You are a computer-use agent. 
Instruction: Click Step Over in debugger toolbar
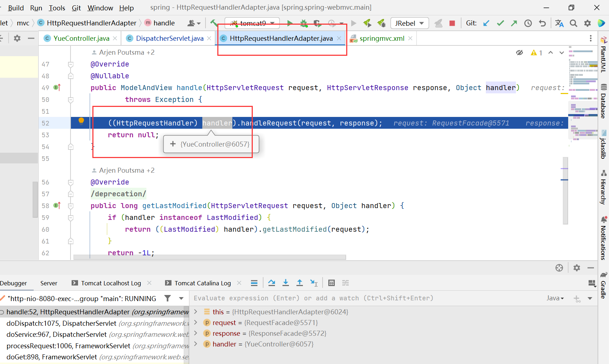pyautogui.click(x=272, y=283)
